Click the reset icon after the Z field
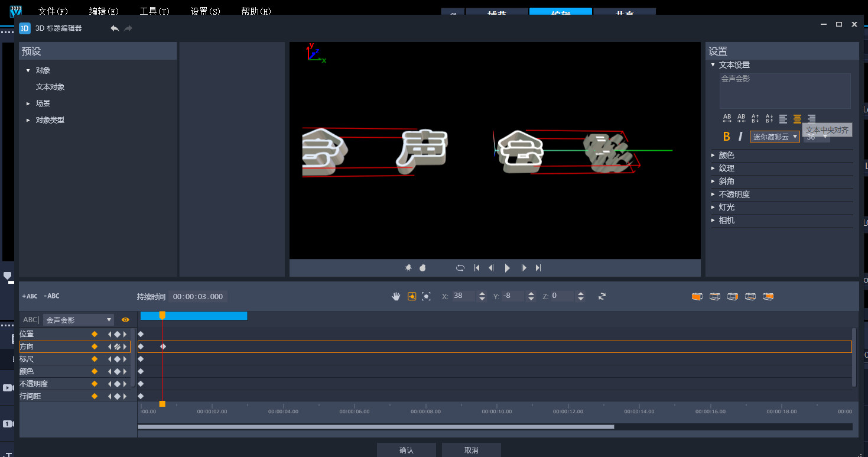Viewport: 868px width, 457px height. click(x=602, y=296)
